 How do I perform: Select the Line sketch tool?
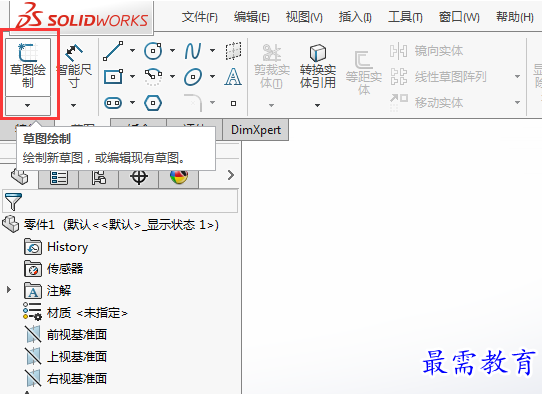point(113,51)
